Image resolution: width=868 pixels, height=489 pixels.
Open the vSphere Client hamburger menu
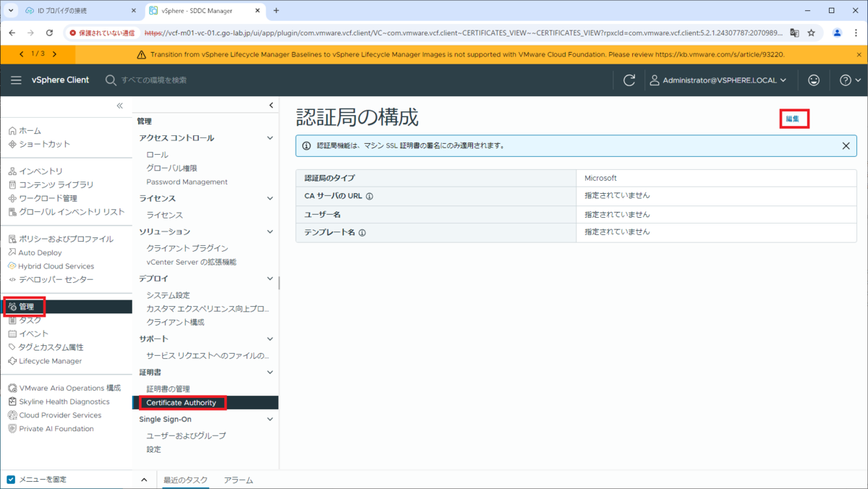[x=16, y=80]
